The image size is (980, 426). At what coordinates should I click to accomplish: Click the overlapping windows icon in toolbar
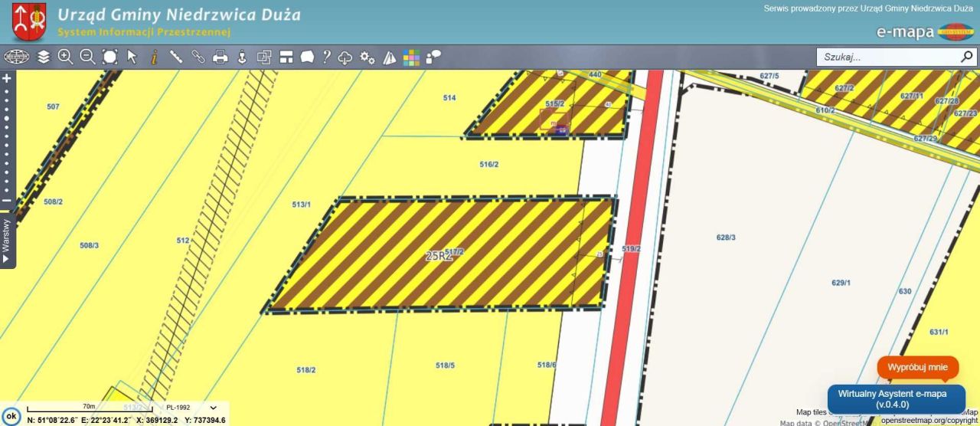(264, 57)
